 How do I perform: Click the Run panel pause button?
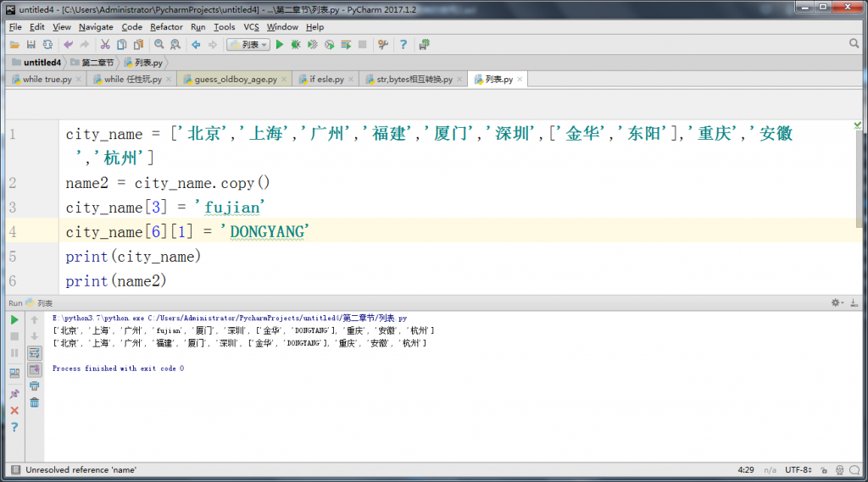pyautogui.click(x=14, y=353)
